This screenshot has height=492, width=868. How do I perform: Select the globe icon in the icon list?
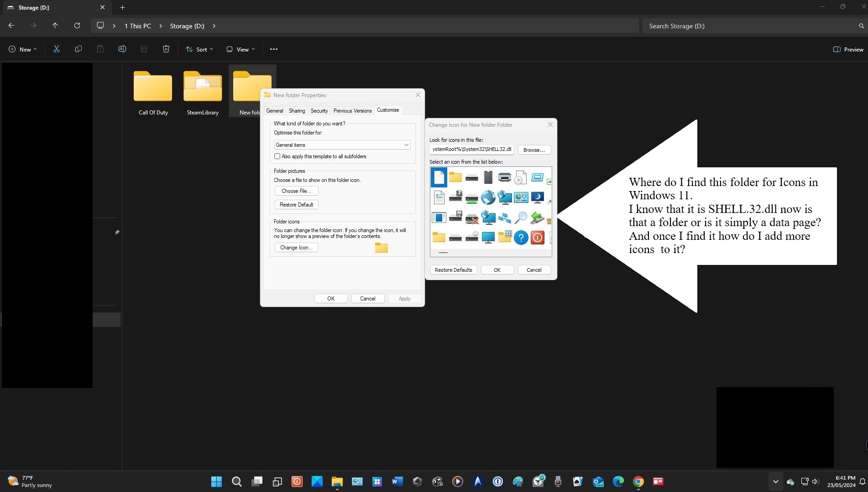(488, 197)
